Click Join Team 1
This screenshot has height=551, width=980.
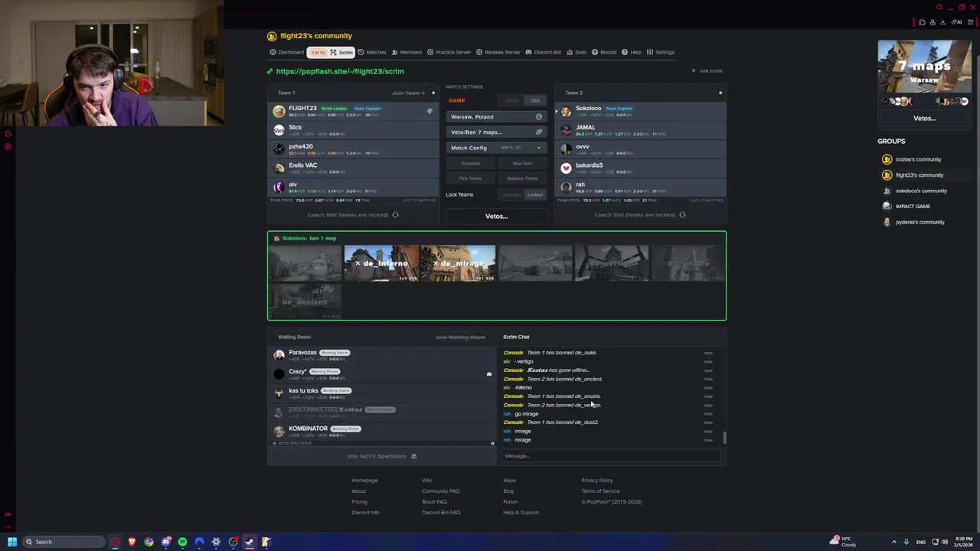click(x=408, y=93)
